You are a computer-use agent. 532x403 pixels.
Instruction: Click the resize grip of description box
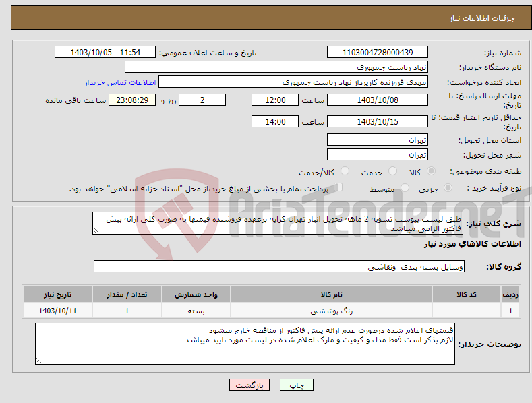(96, 231)
